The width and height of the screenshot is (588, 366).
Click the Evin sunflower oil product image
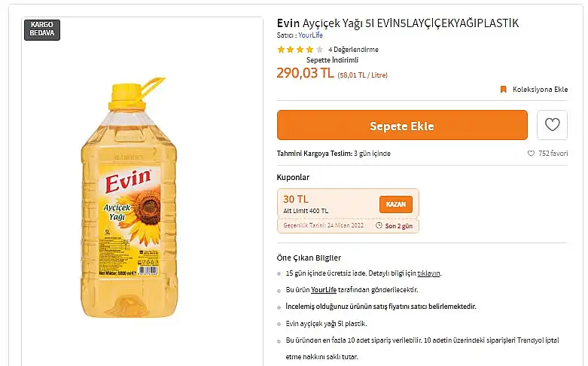coord(129,197)
